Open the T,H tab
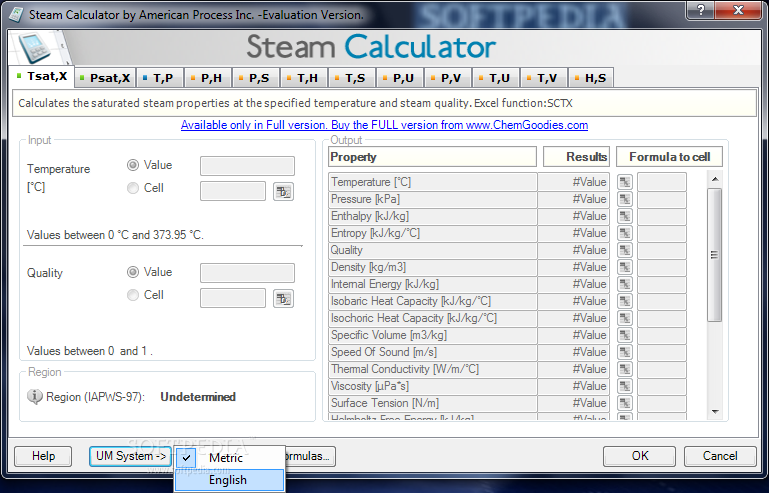The height and width of the screenshot is (493, 769). coord(303,78)
